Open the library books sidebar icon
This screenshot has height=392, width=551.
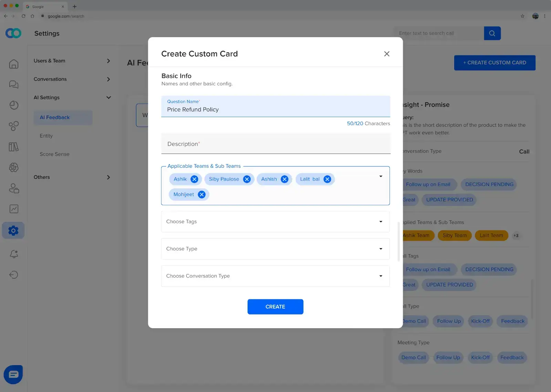(x=14, y=147)
